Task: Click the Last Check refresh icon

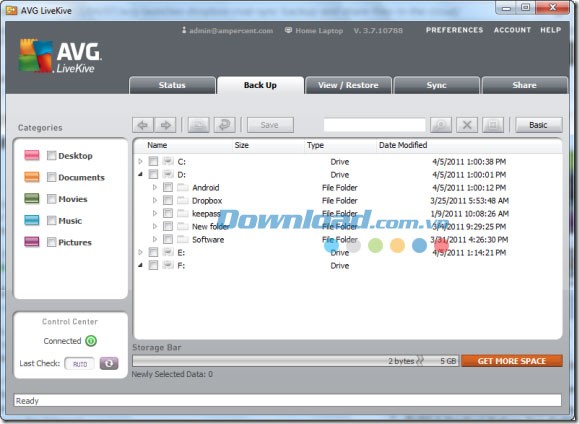Action: (x=109, y=363)
